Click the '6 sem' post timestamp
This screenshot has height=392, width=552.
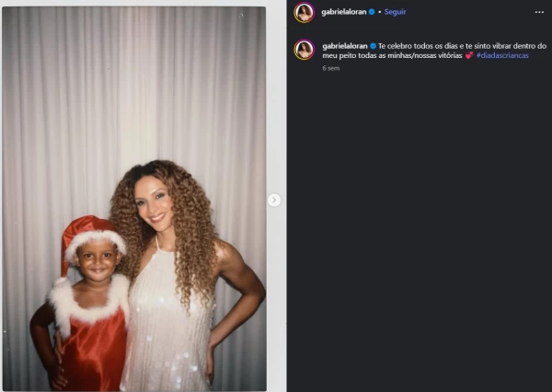[331, 68]
